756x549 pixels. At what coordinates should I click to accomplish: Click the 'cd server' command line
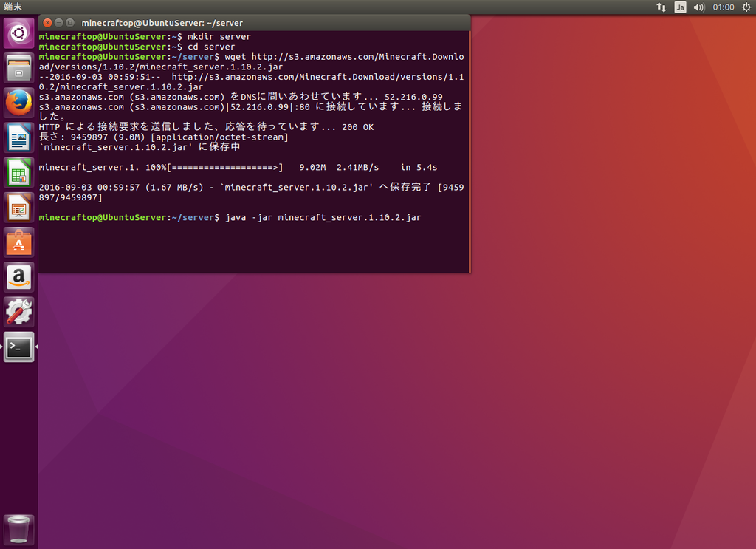point(137,47)
